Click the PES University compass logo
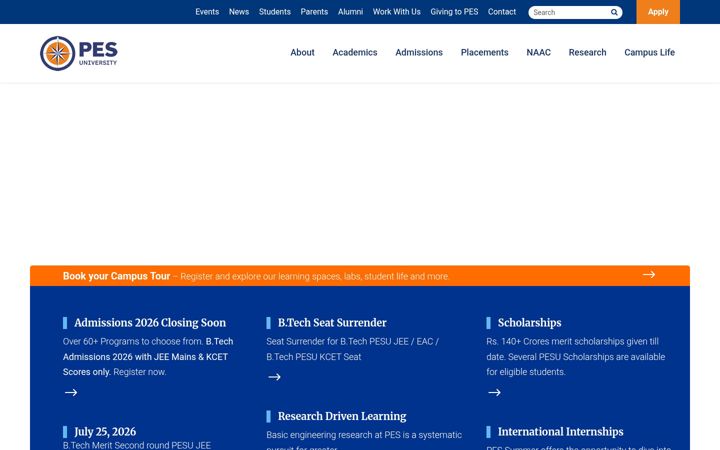This screenshot has height=450, width=720. click(x=57, y=53)
